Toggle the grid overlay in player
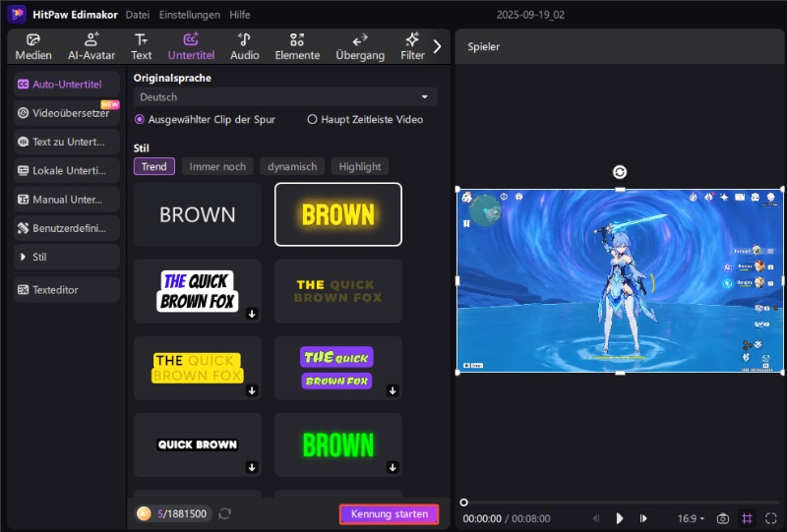The width and height of the screenshot is (787, 532). pyautogui.click(x=748, y=518)
